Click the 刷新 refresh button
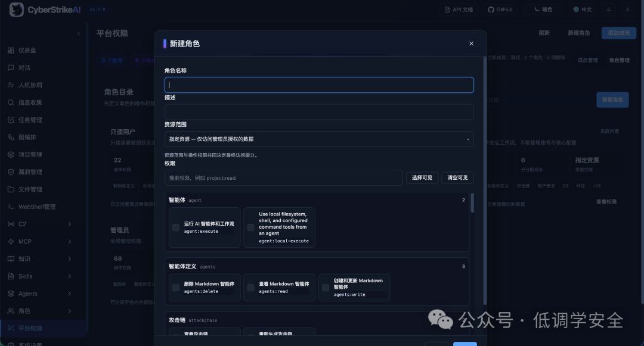 544,33
